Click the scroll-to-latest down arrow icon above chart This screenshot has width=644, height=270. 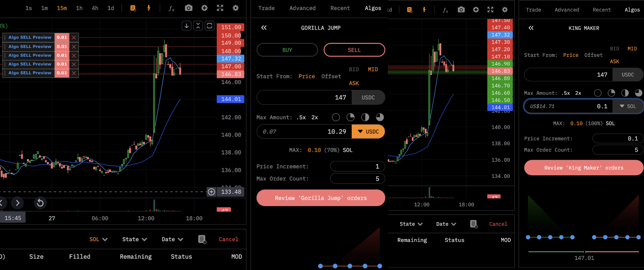click(x=187, y=26)
